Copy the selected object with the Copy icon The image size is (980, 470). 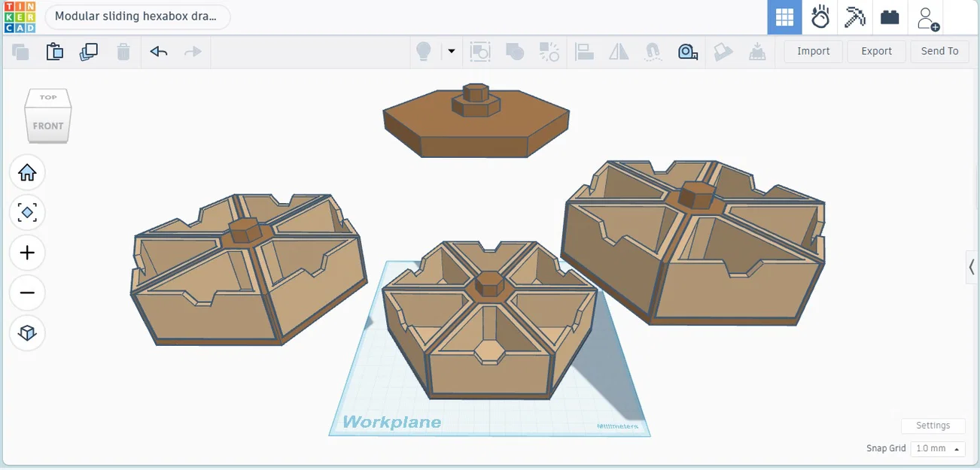pos(20,51)
